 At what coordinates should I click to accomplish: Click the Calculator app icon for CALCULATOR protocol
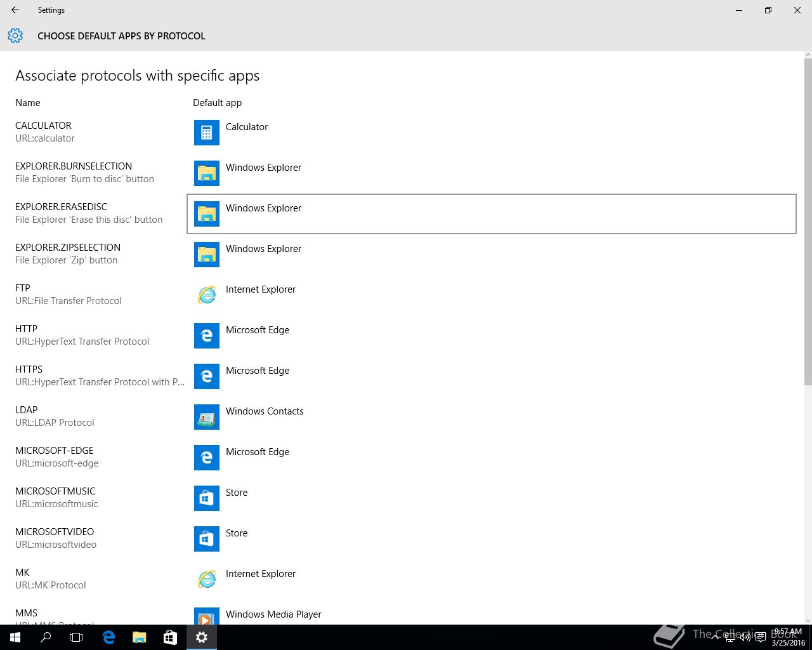click(206, 133)
